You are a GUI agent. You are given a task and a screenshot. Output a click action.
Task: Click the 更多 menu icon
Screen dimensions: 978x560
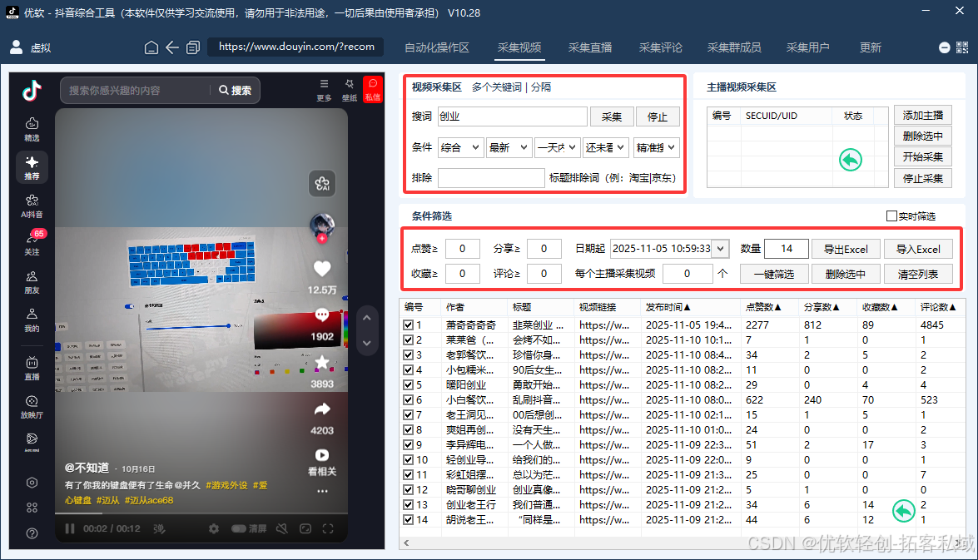(x=324, y=90)
